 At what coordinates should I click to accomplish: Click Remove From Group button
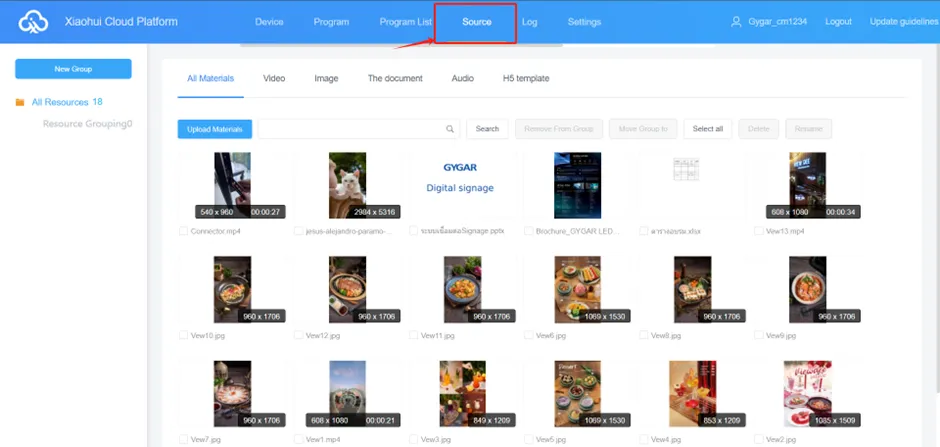point(559,129)
